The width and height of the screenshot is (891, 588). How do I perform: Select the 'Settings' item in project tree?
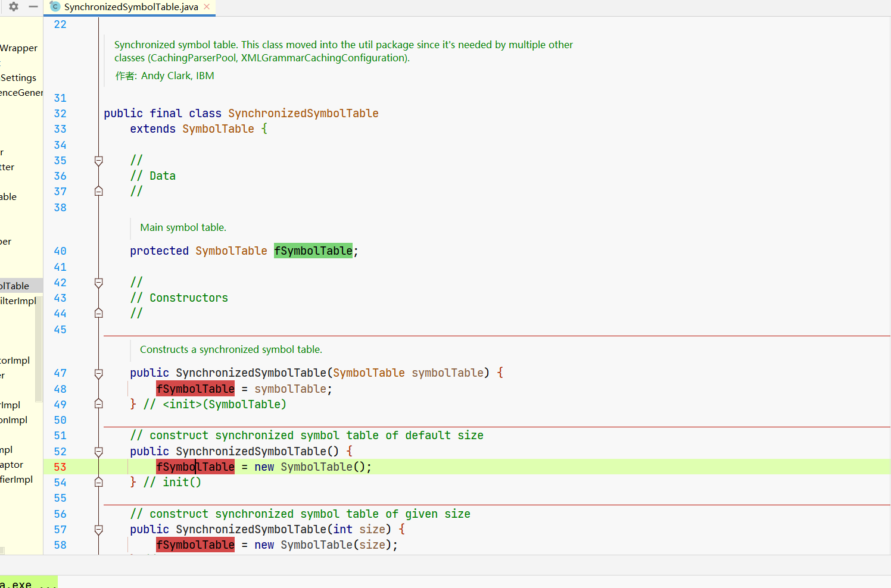(x=18, y=78)
